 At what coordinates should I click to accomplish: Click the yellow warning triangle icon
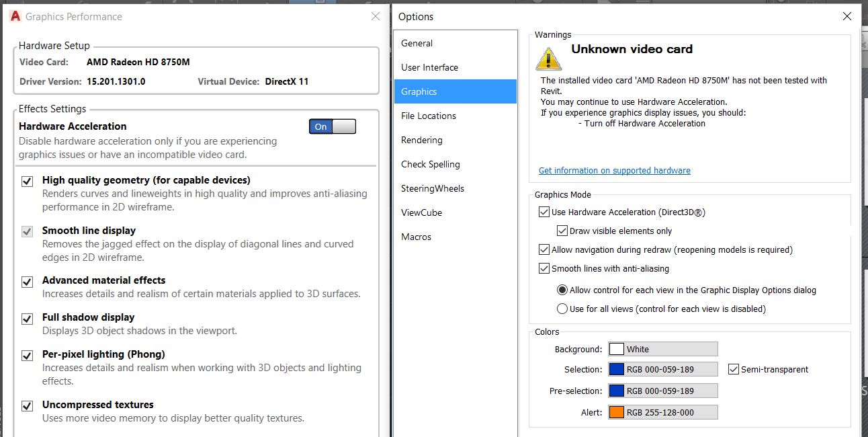(x=549, y=58)
